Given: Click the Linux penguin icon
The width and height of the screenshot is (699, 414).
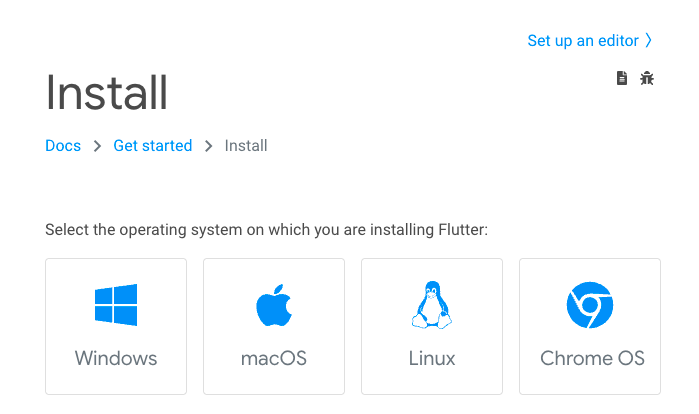Looking at the screenshot, I should pos(432,305).
